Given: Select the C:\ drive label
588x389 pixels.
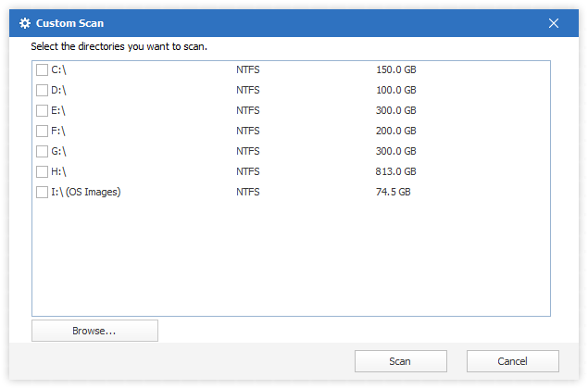Looking at the screenshot, I should click(x=58, y=69).
